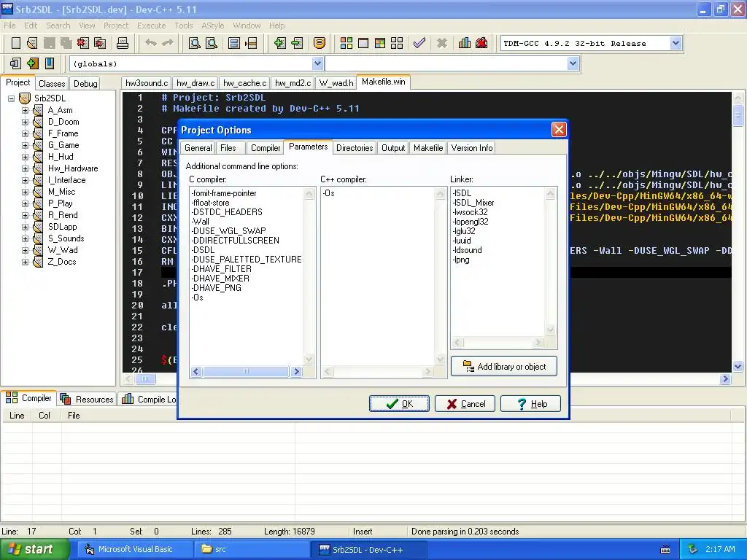Click the editor horizontal scrollbar thumb
Viewport: 747px width, 560px height.
[145, 379]
